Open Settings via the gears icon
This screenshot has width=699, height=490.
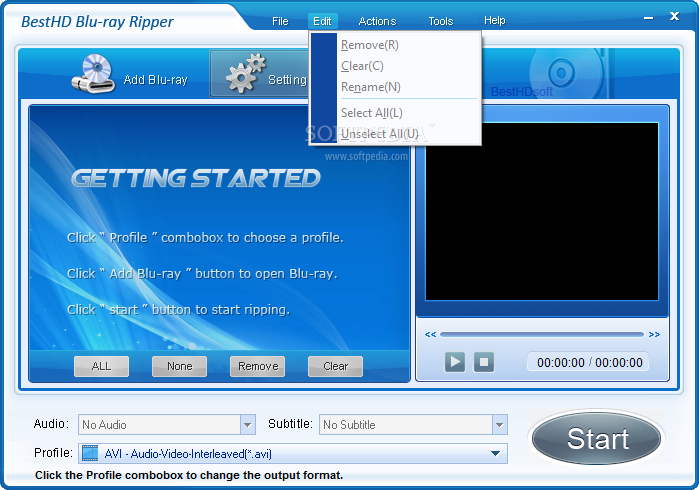click(x=245, y=74)
